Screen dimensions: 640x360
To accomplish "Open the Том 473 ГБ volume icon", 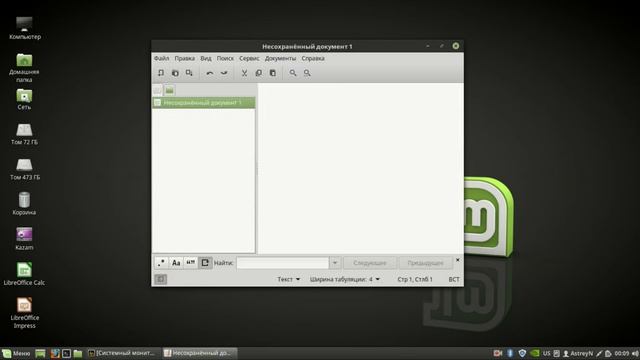I will (24, 169).
